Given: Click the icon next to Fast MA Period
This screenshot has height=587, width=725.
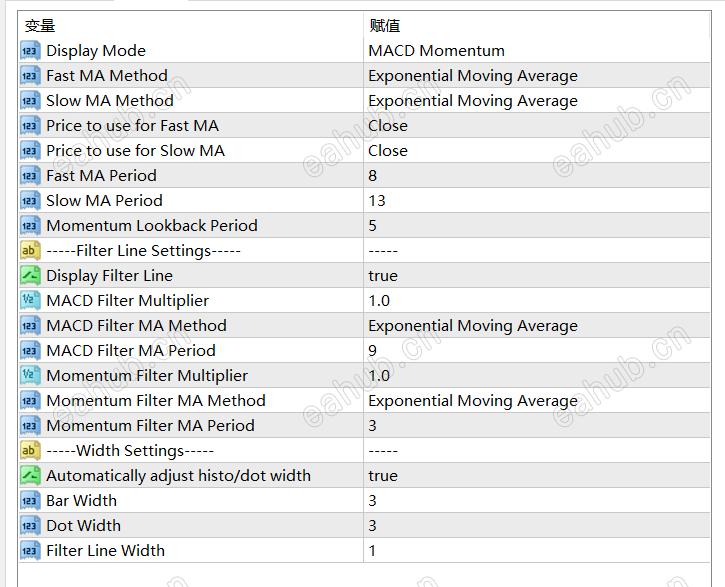Looking at the screenshot, I should pyautogui.click(x=29, y=176).
